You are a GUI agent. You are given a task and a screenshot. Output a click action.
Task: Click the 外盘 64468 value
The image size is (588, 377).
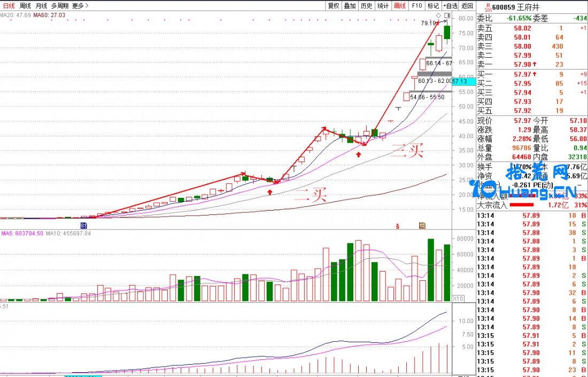[x=522, y=157]
